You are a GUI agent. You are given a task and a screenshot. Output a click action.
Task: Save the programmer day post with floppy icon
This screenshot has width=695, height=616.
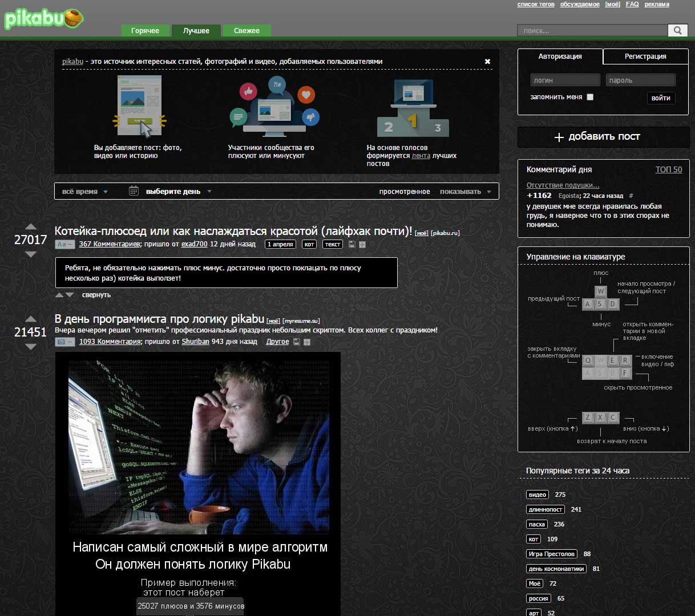(x=296, y=342)
